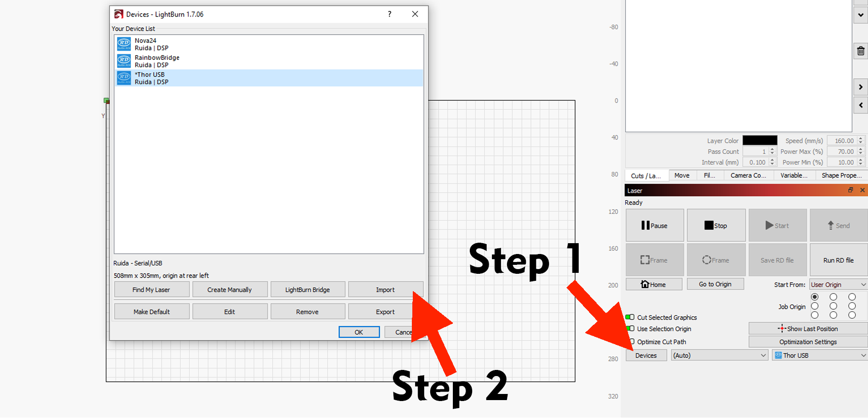The image size is (868, 418).
Task: Increase Speed (mm/s) stepper
Action: coord(860,139)
